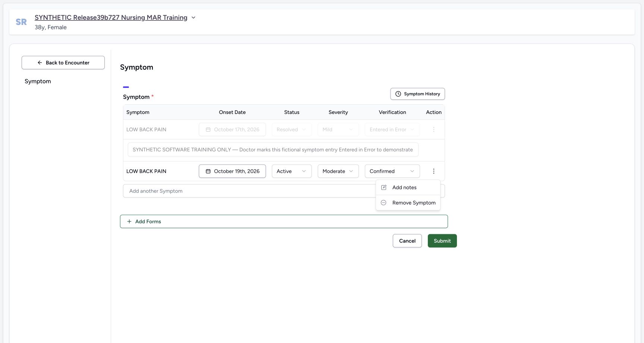Open the Active status dropdown
Viewport: 644px width, 343px height.
point(291,171)
